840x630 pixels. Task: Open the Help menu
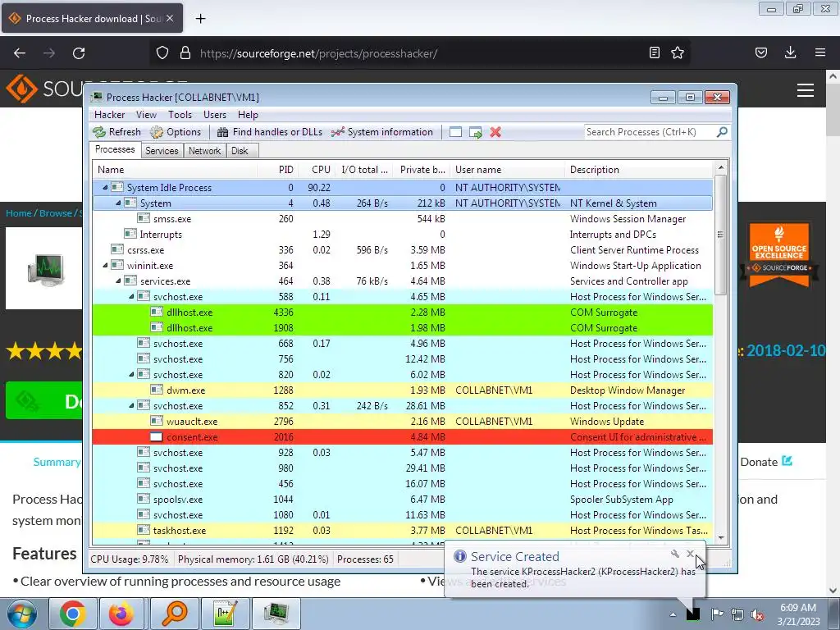click(248, 115)
